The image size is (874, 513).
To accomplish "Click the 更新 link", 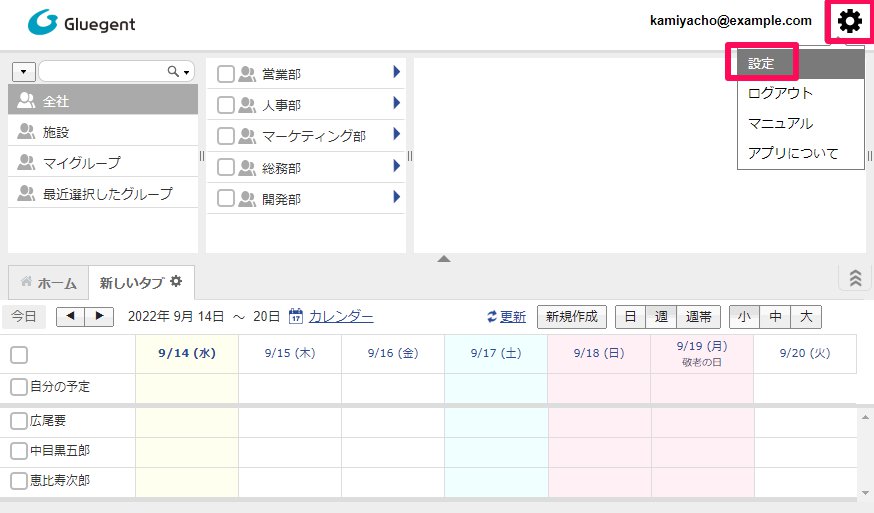I will (513, 317).
